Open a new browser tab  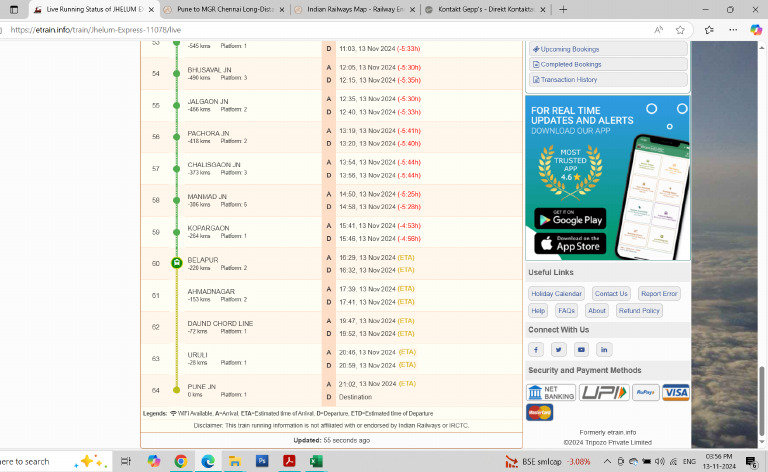click(563, 9)
